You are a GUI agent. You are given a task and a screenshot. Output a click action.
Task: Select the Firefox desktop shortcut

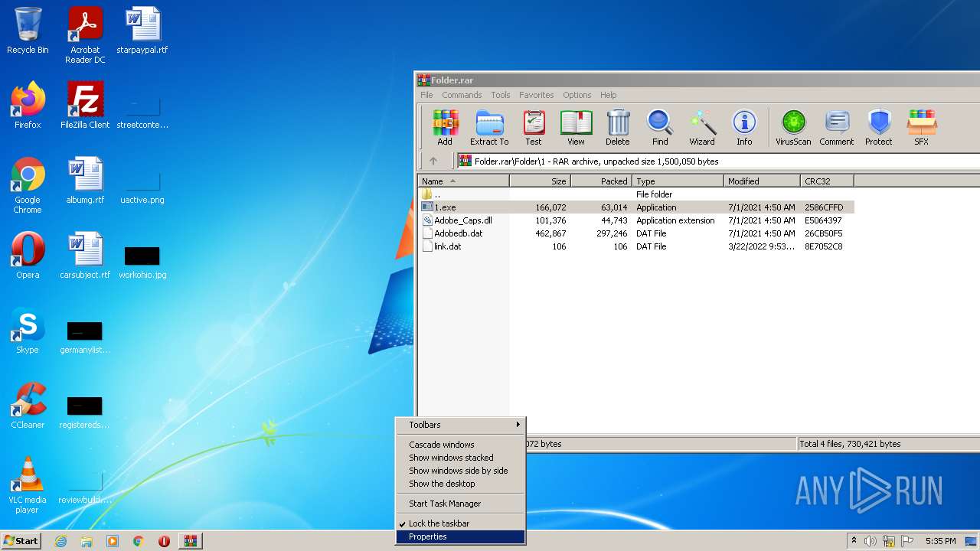tap(28, 106)
